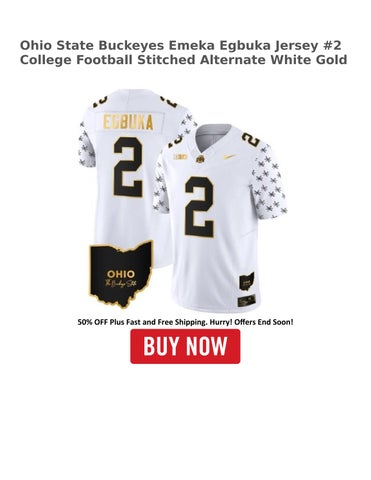Open the large black Ohio state-shaped badge

coord(121,274)
